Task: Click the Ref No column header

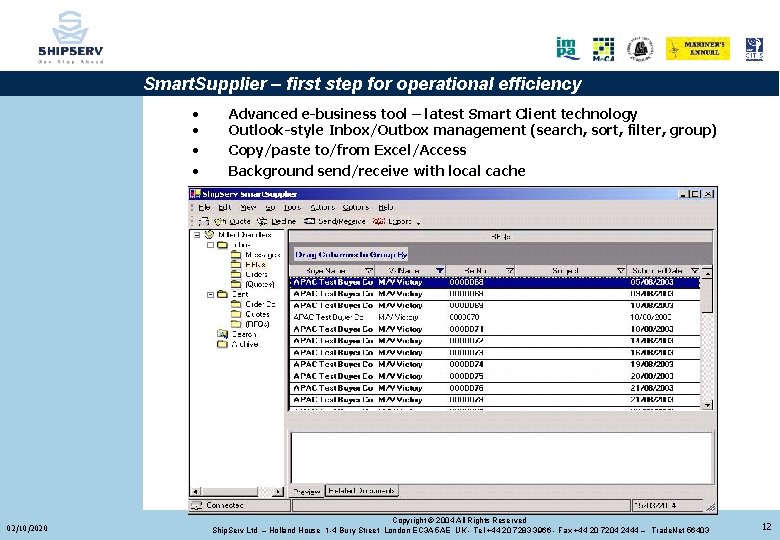Action: click(x=481, y=270)
